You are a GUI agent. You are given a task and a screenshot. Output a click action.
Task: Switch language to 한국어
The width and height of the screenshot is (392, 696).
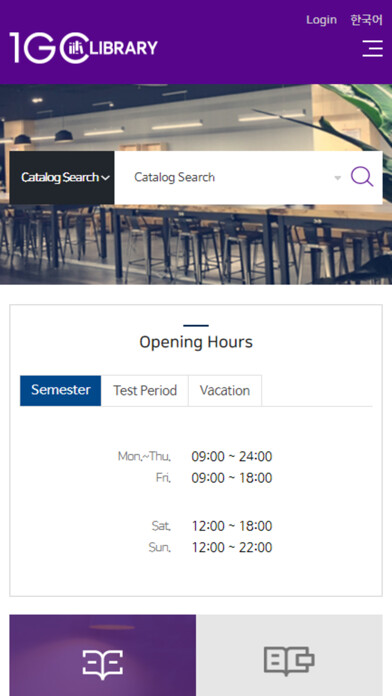[366, 20]
